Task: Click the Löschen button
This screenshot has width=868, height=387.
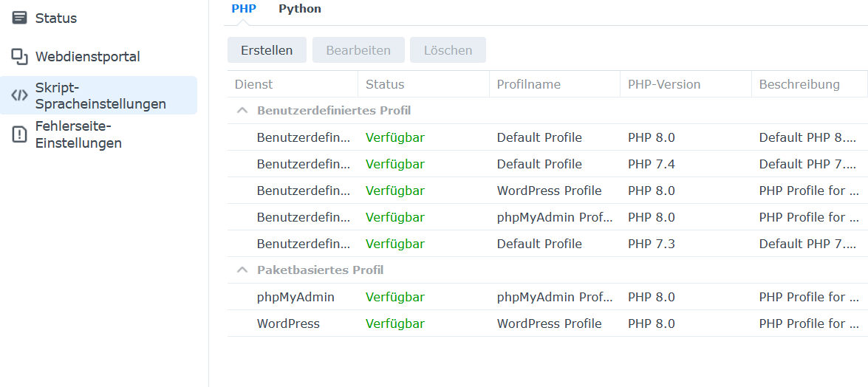Action: (448, 50)
